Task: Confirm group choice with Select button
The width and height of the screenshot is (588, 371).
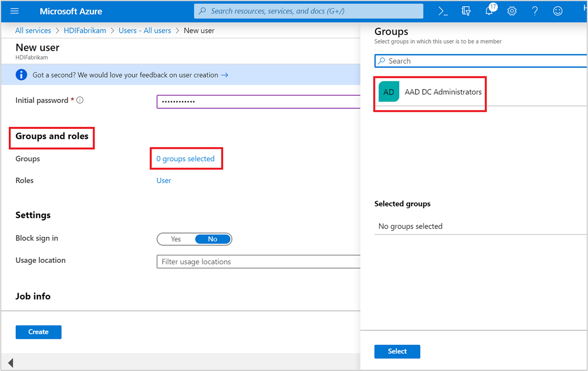Action: click(x=397, y=351)
